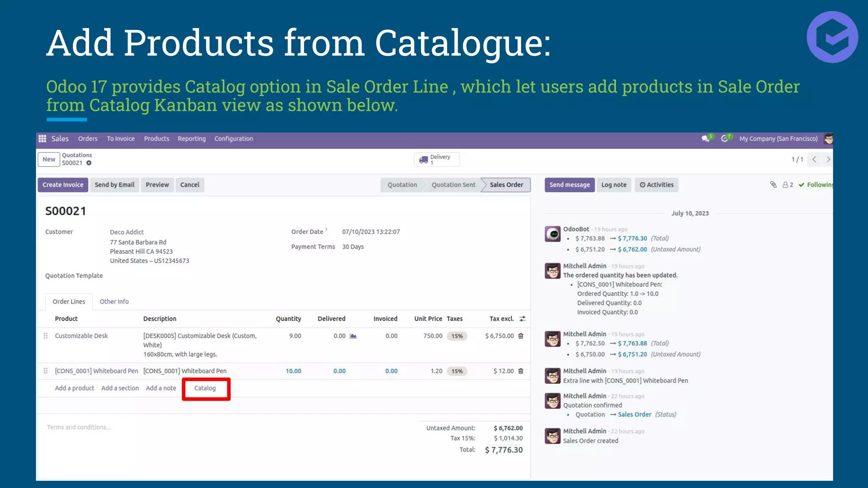The width and height of the screenshot is (868, 488).
Task: Click Mitchell Admin avatar on Sales Order created message
Action: tap(553, 436)
